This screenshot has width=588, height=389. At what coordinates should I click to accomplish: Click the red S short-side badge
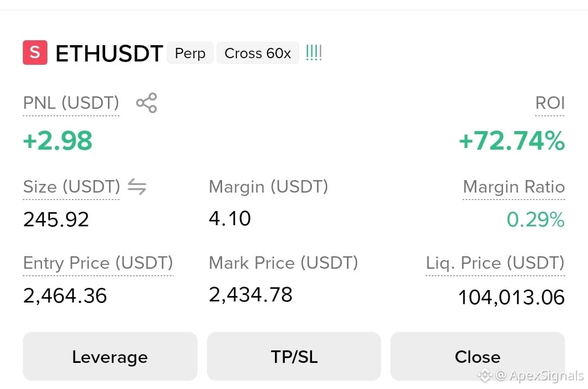[35, 52]
